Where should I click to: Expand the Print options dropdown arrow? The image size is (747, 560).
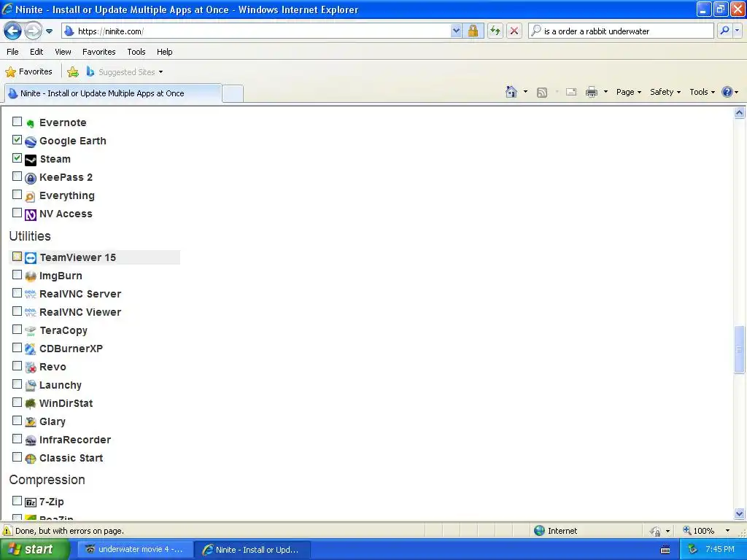[605, 92]
